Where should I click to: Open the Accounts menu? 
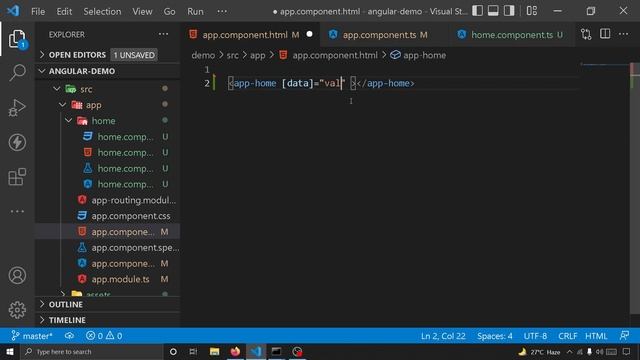click(17, 276)
